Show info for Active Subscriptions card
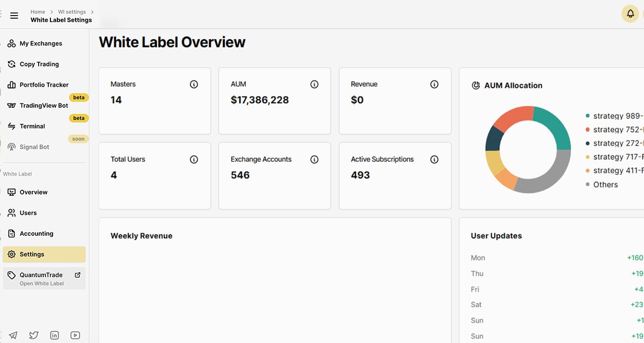 pyautogui.click(x=435, y=159)
